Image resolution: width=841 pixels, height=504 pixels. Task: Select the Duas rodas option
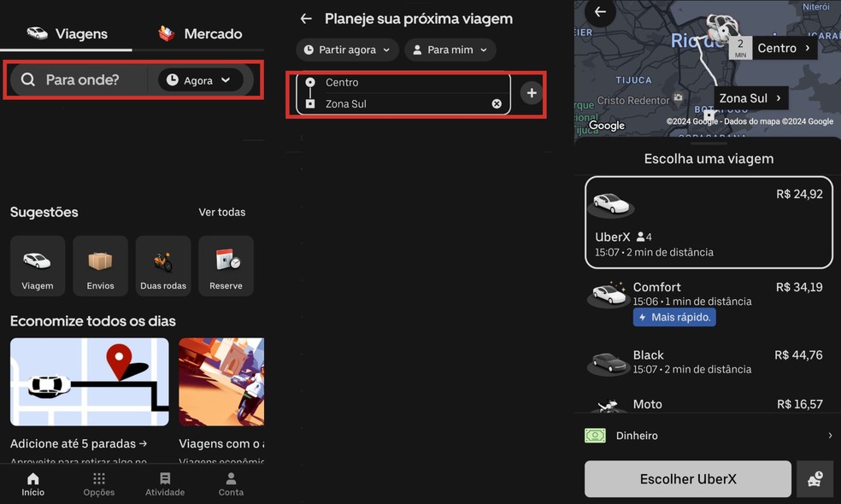tap(162, 266)
